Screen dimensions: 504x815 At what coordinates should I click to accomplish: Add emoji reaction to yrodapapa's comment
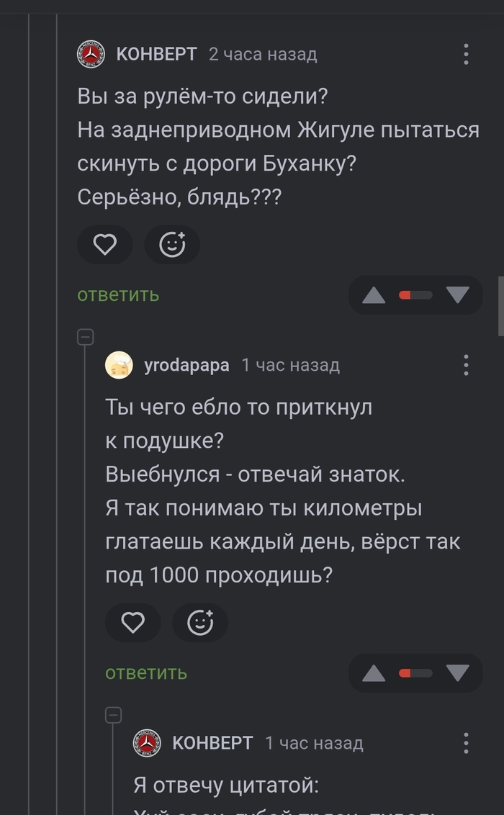200,623
